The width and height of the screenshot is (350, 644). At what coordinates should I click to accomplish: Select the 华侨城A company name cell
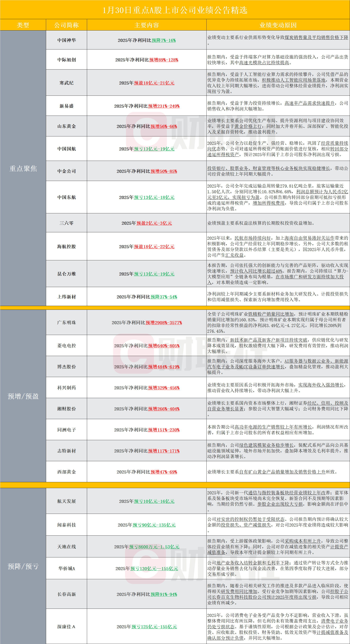[66, 569]
